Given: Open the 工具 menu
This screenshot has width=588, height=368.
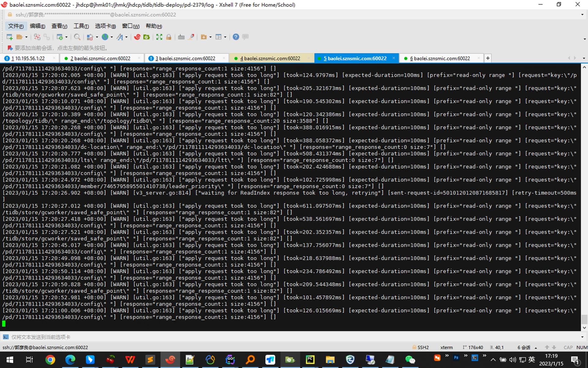Looking at the screenshot, I should coord(81,26).
